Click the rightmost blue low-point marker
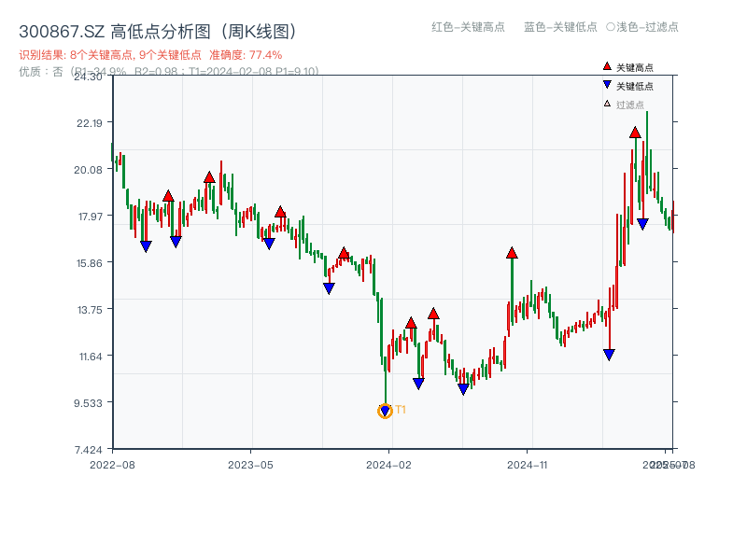 point(642,224)
